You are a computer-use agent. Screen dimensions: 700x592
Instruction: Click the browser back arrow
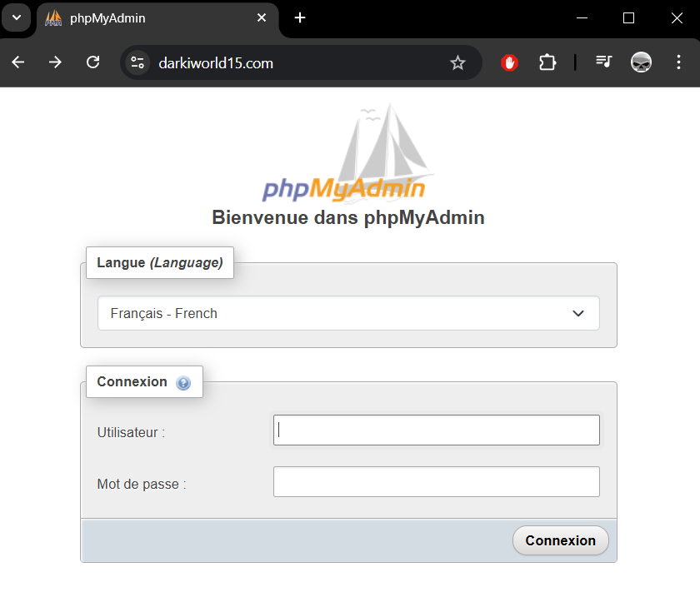[x=18, y=62]
